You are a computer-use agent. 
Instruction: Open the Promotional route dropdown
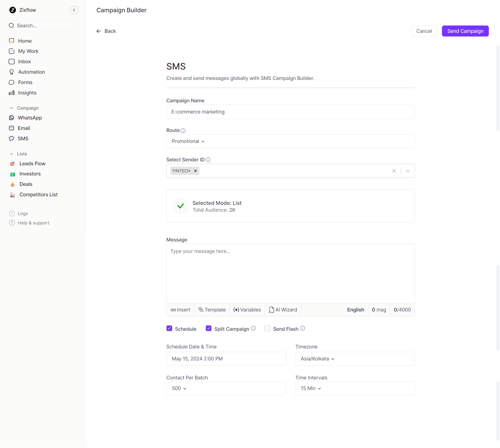(x=188, y=141)
